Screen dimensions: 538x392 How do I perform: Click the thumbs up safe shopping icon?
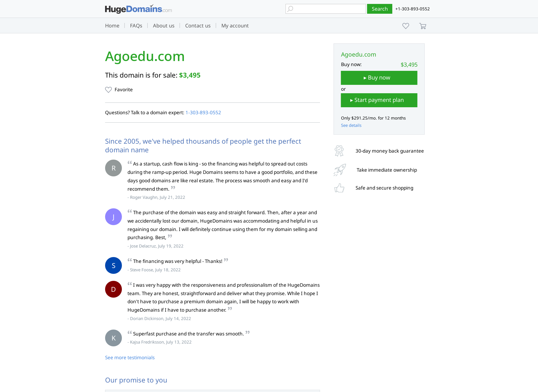point(340,188)
